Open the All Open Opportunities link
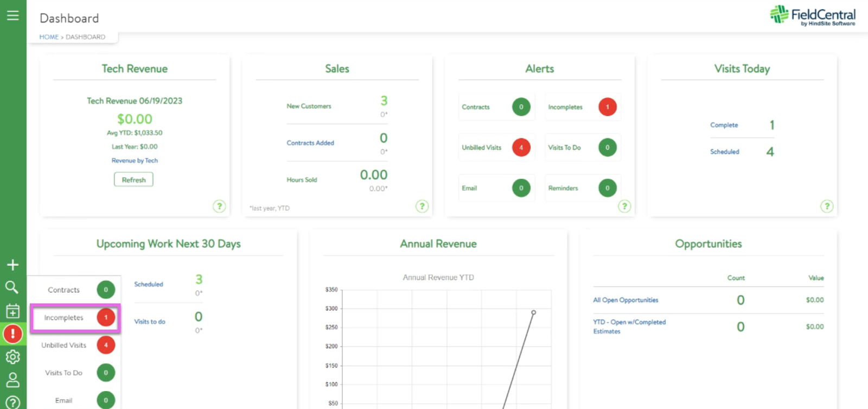 point(626,300)
